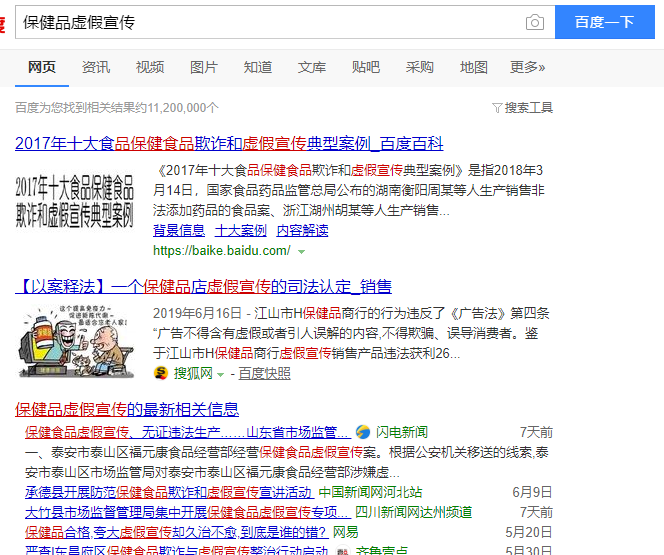Open 搜索工具 filter options
Image resolution: width=664 pixels, height=555 pixels.
point(528,108)
